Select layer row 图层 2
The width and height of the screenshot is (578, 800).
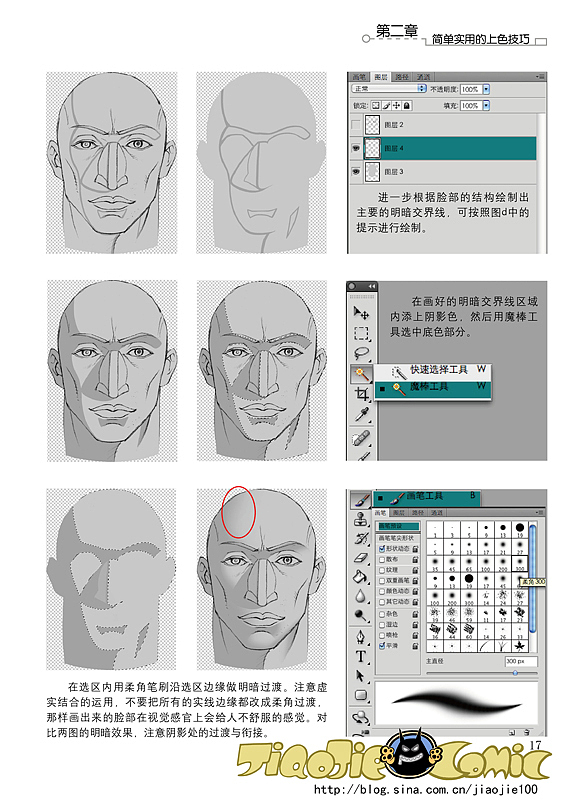pos(442,124)
